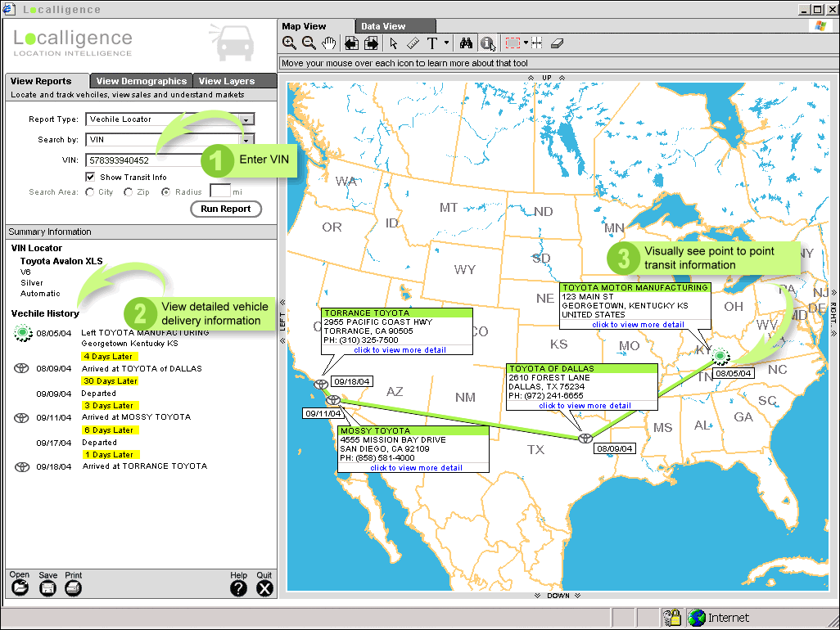Pan the map using the RIGHT label

833,313
